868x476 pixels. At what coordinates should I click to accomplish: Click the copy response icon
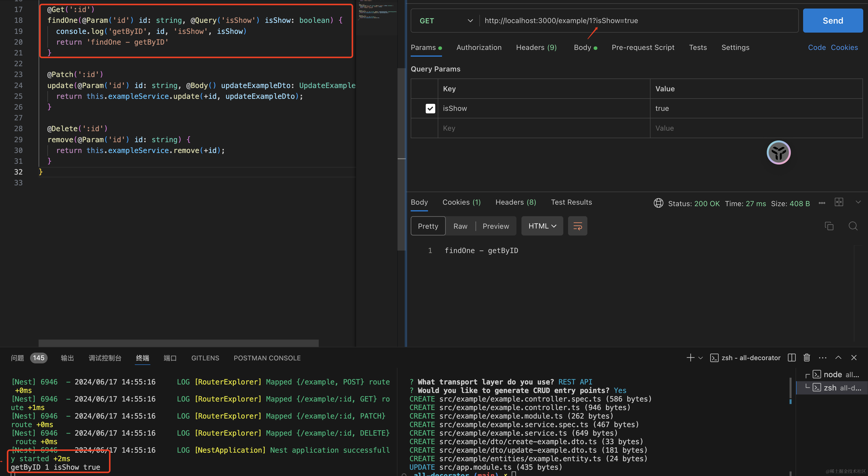tap(829, 226)
